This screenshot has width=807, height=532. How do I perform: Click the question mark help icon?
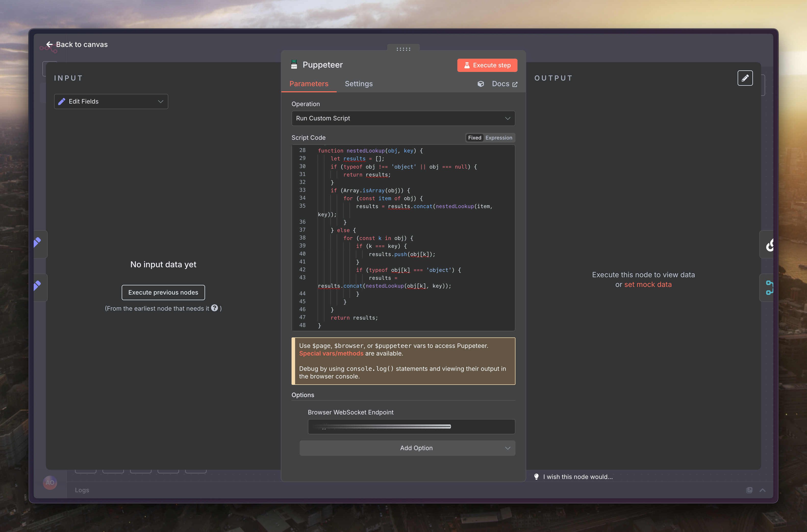[215, 308]
